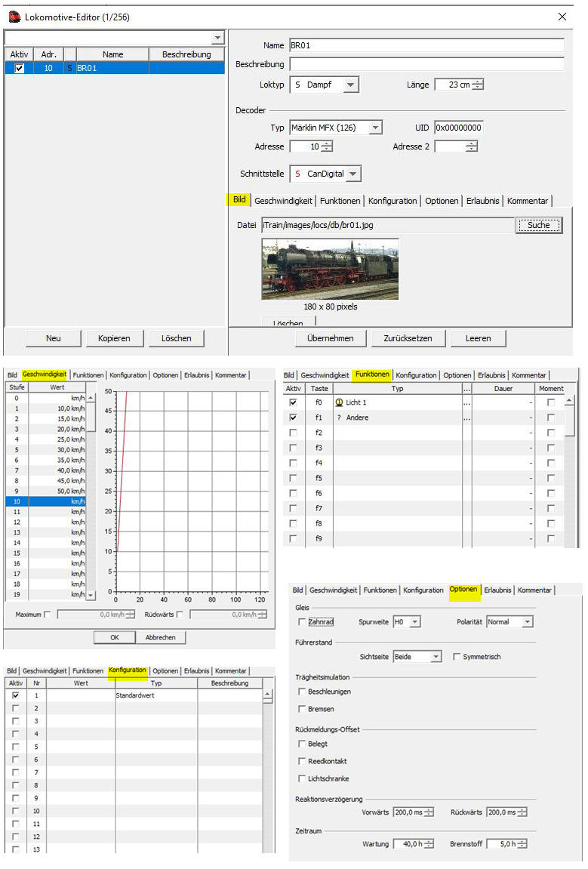Expand the Schnittstelle CanDigital dropdown
Viewport: 588px width, 869px height.
point(353,174)
